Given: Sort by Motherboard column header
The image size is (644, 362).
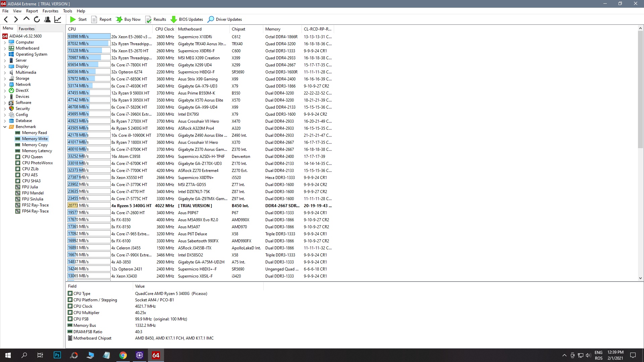Looking at the screenshot, I should point(203,29).
